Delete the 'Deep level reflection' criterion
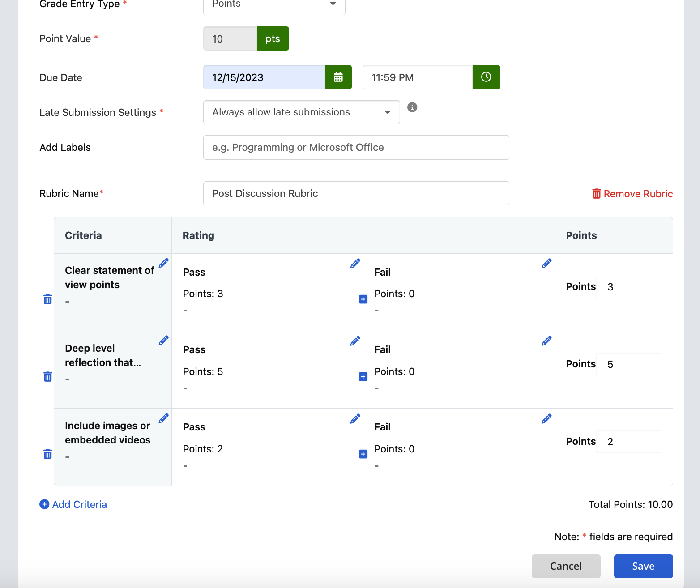This screenshot has width=700, height=588. coord(48,376)
